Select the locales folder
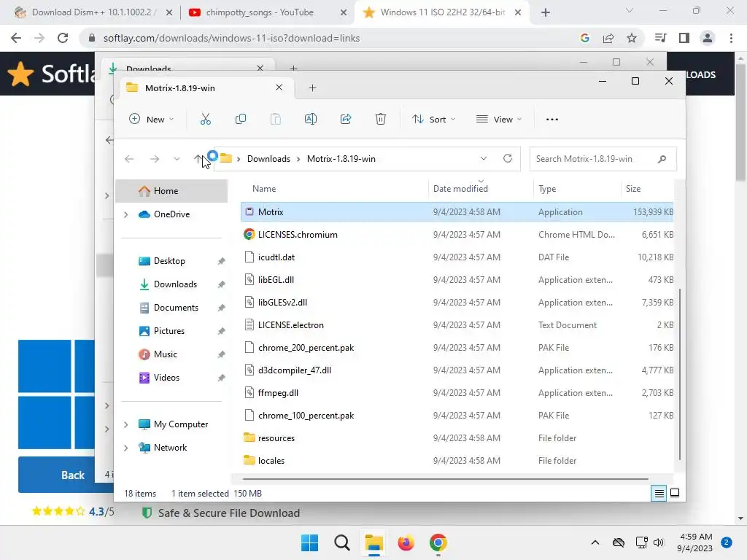 click(457, 461)
